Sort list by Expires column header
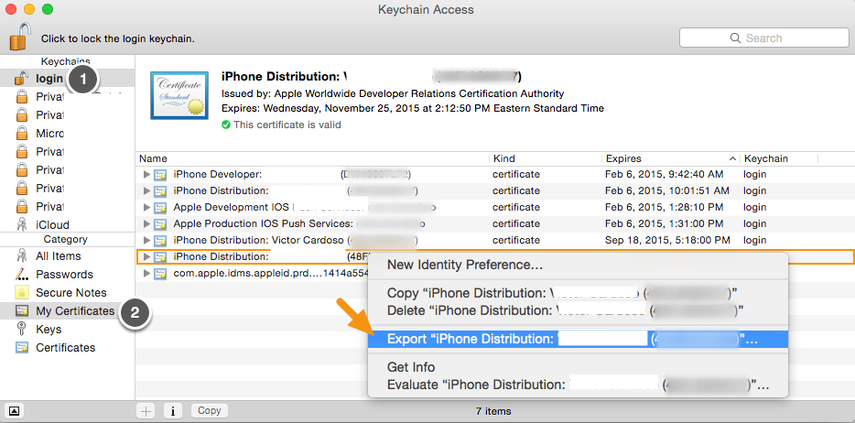Screen dimensions: 855x423 671,159
